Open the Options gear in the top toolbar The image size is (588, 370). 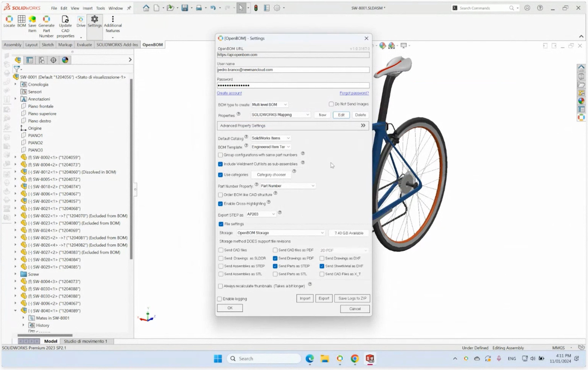coord(277,8)
